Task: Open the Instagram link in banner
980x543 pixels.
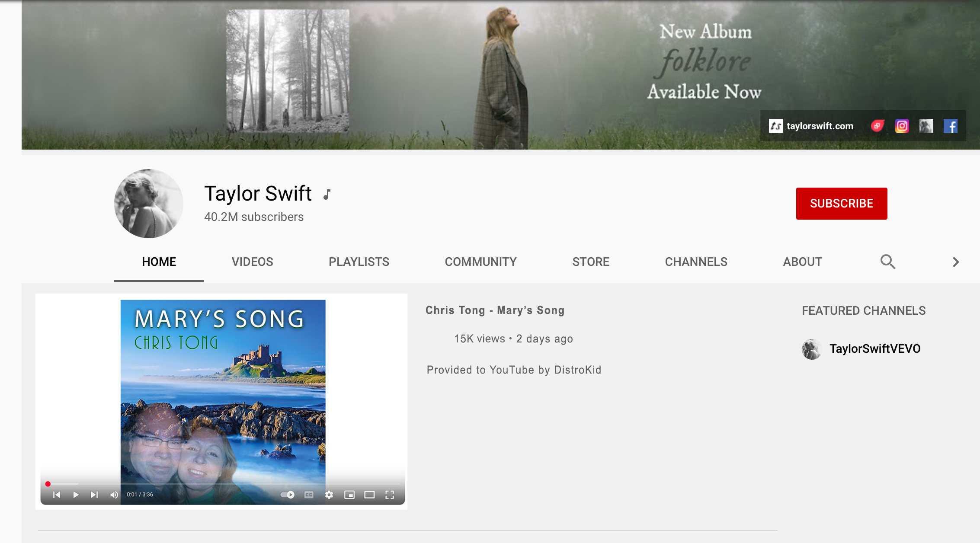Action: coord(902,126)
